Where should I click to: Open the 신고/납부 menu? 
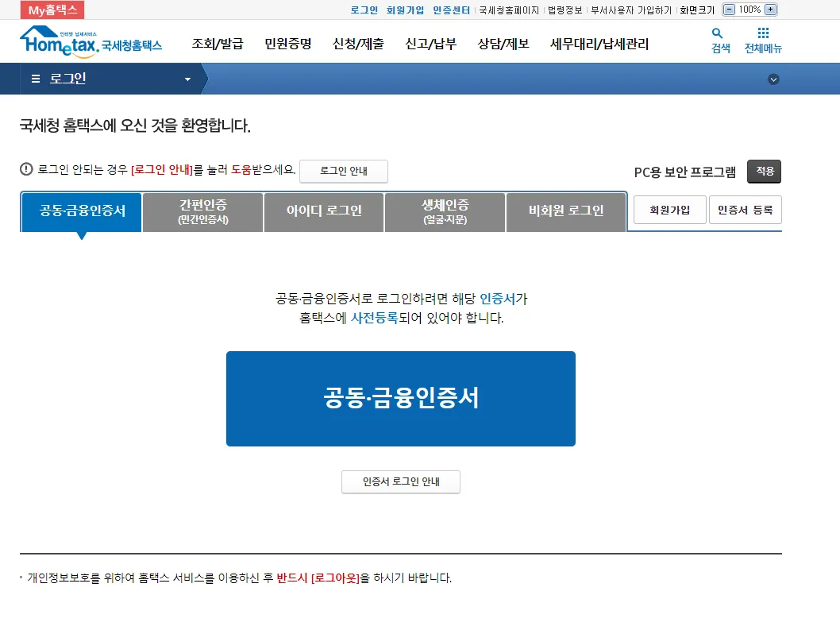(x=430, y=44)
